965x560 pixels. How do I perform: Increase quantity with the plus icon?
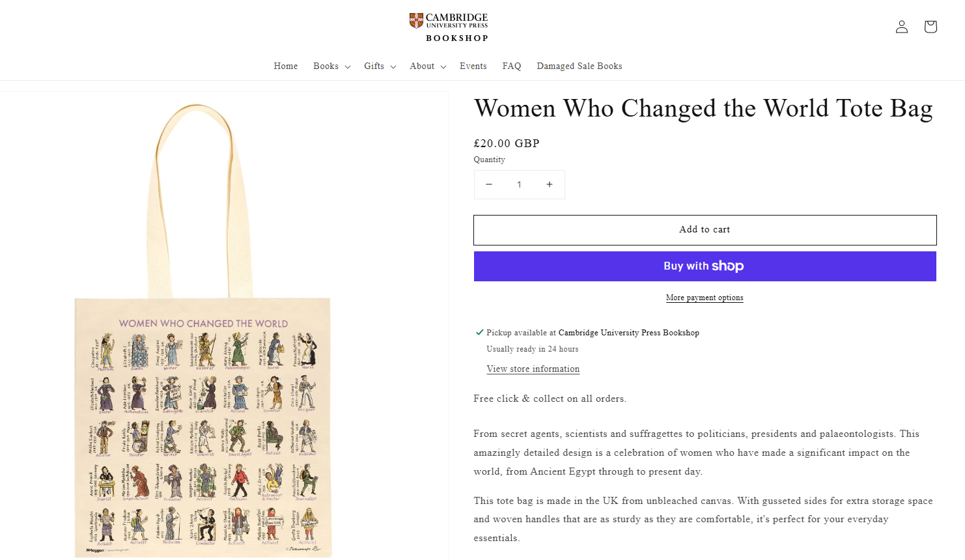(x=550, y=184)
